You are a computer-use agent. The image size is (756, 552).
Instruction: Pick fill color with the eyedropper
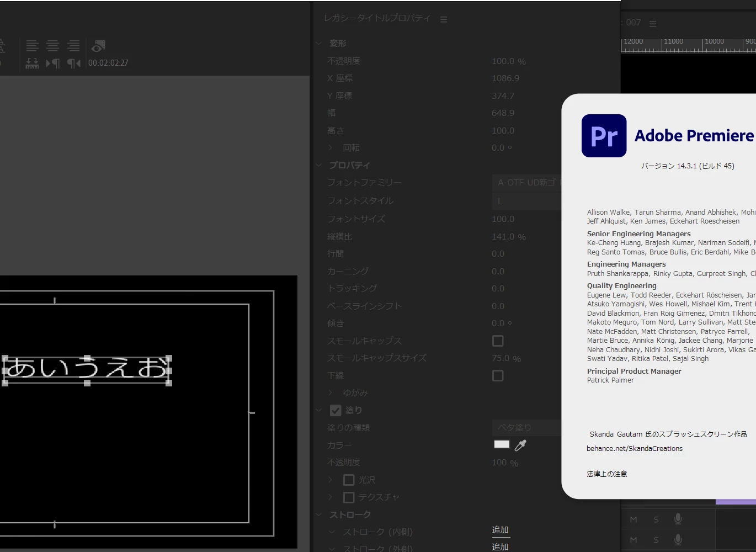click(x=520, y=445)
